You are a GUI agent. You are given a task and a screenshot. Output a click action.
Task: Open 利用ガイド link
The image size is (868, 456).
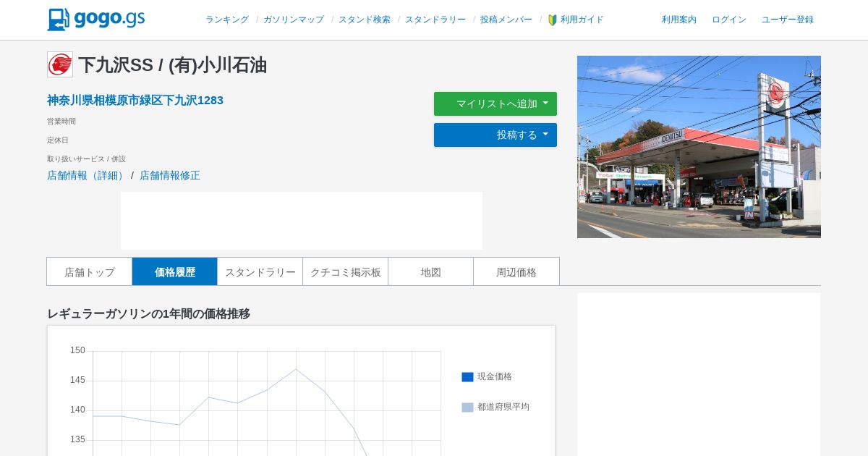tap(582, 20)
